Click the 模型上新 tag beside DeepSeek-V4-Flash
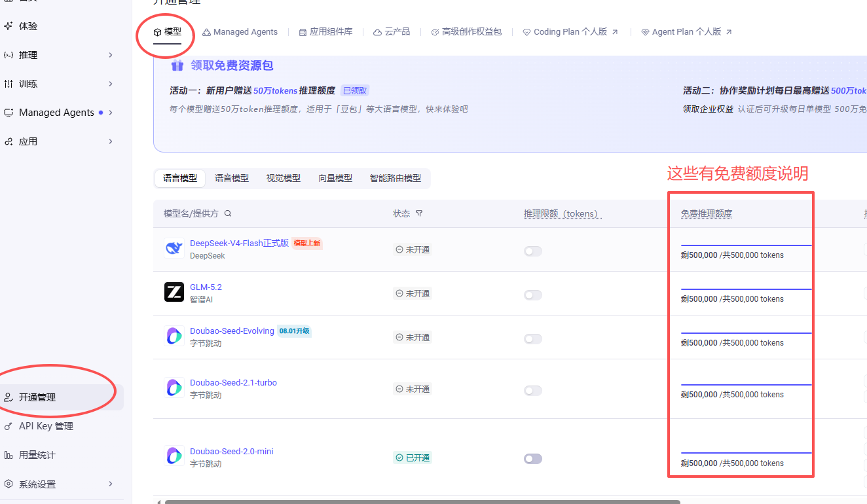 click(307, 243)
